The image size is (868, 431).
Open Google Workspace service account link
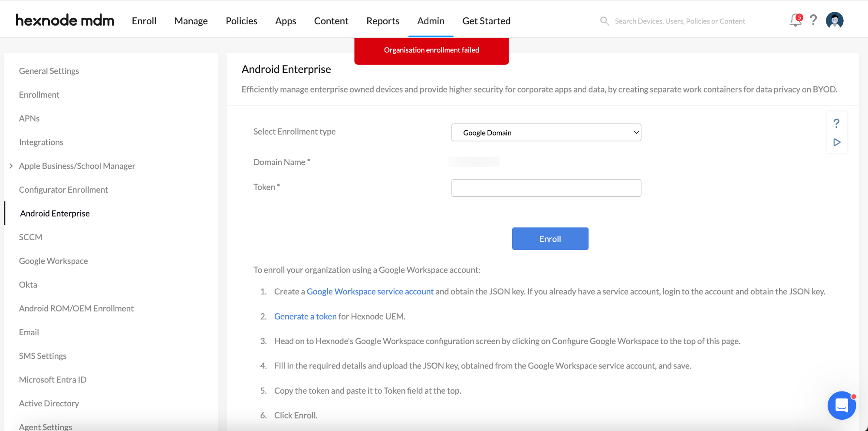click(370, 292)
